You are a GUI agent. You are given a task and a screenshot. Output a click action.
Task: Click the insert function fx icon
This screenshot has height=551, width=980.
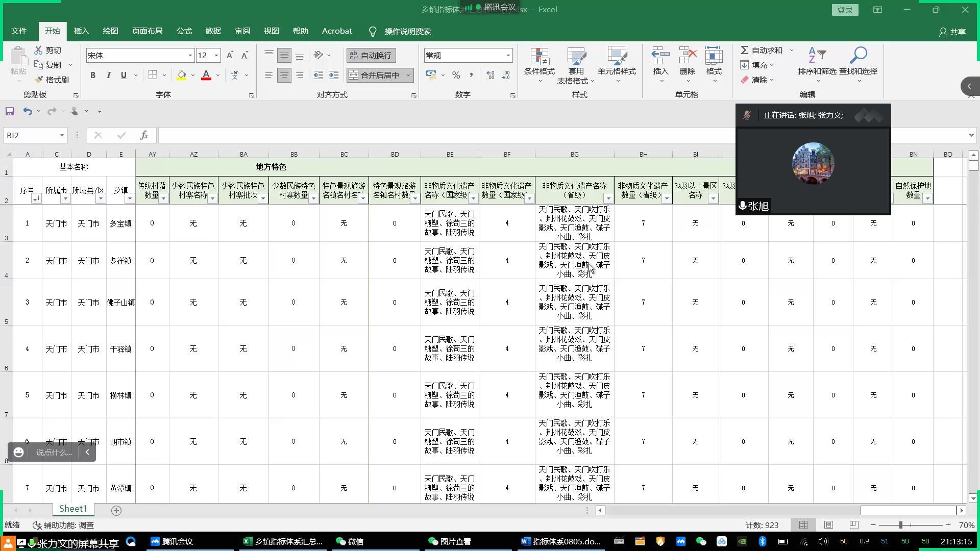144,135
